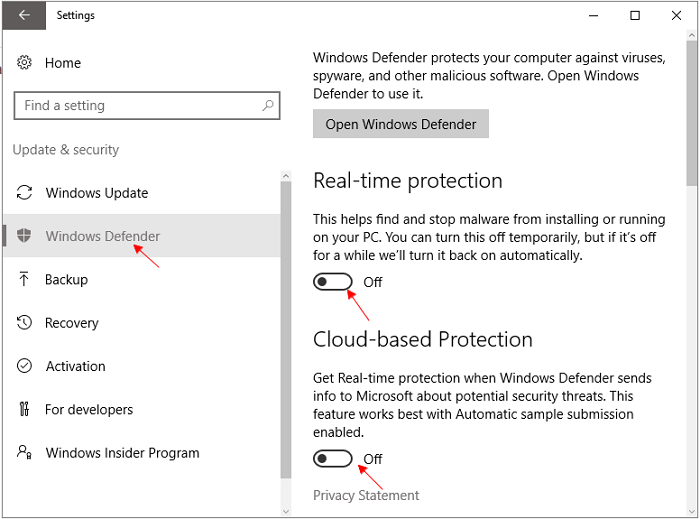Viewport: 700px width, 519px height.
Task: Toggle Cloud-based Protection switch
Action: (333, 459)
